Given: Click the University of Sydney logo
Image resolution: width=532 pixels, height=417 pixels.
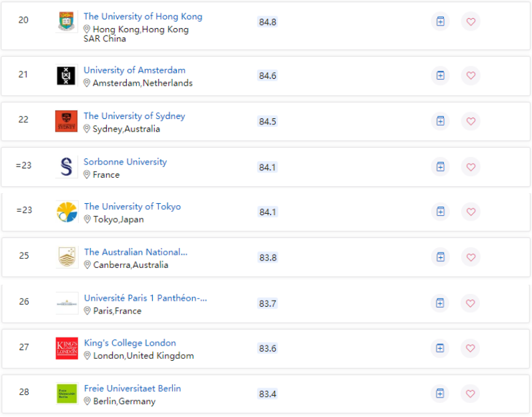Looking at the screenshot, I should 66,122.
